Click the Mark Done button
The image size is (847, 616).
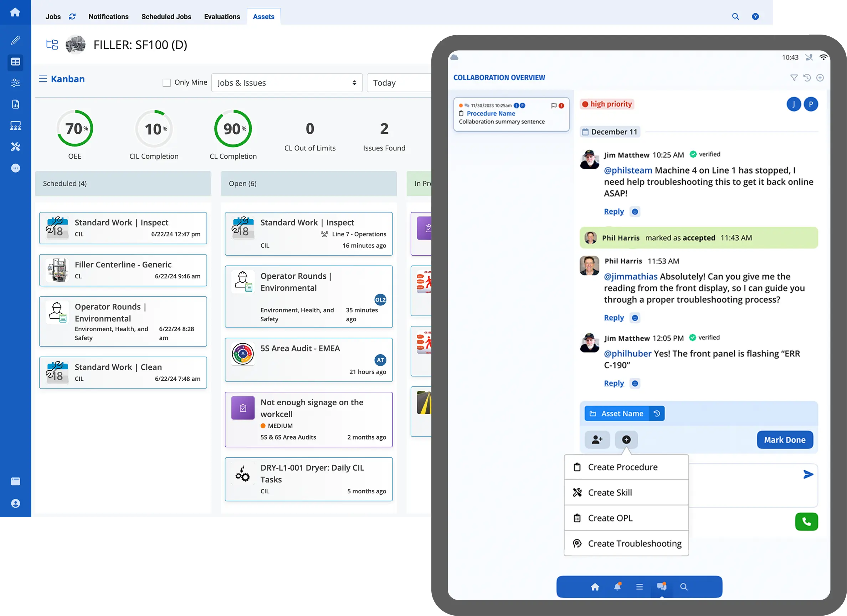[x=785, y=440]
